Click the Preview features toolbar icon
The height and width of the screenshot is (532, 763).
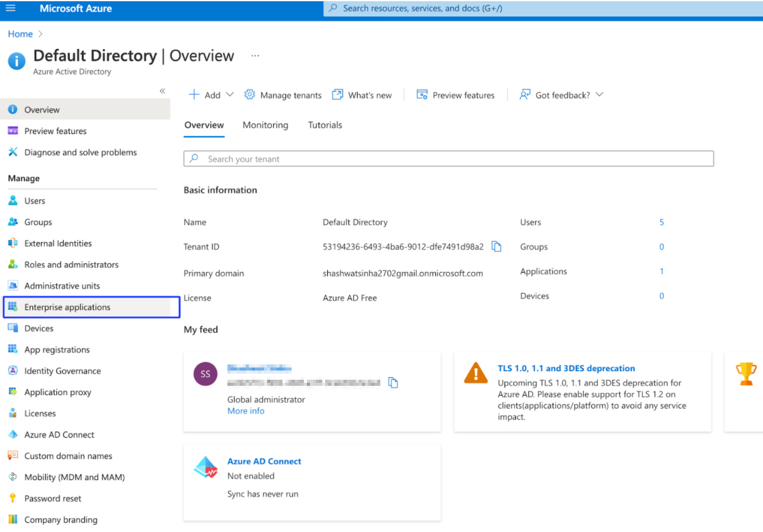(x=422, y=95)
